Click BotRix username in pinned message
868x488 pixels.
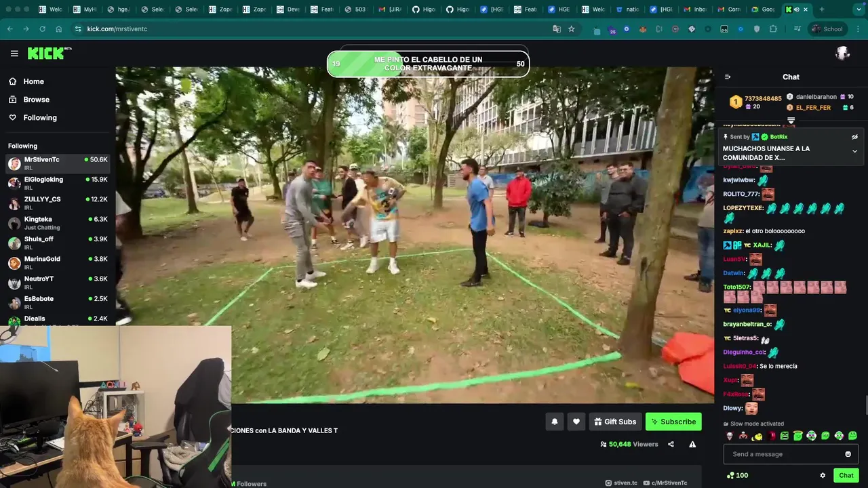[x=778, y=137]
